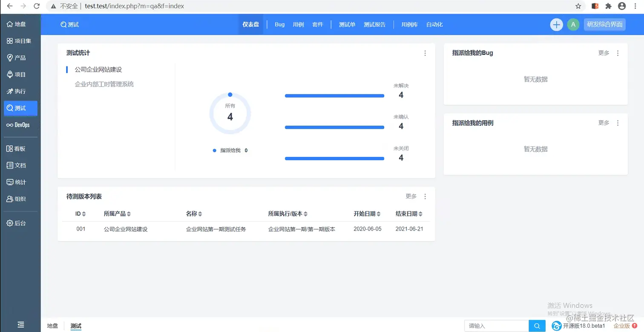This screenshot has width=644, height=332.
Task: Click the blue plus quick-create button
Action: coord(556,25)
